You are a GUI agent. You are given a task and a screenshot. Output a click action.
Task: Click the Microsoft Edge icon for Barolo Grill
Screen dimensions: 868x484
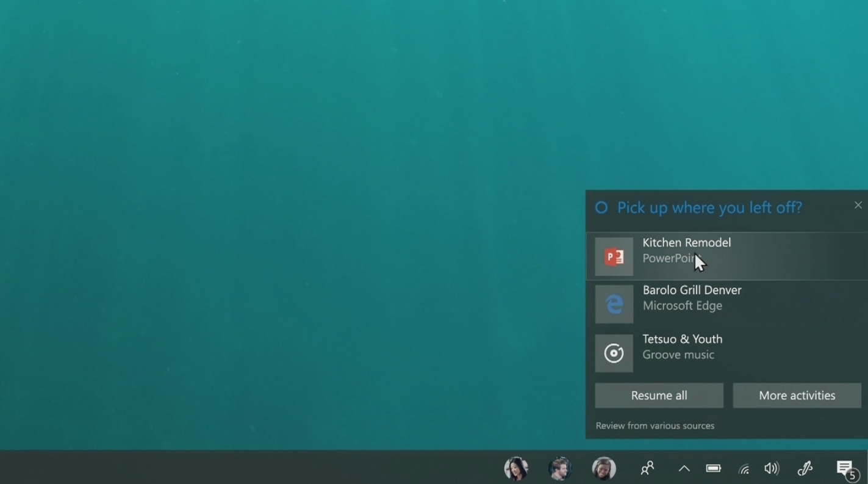[x=614, y=304]
